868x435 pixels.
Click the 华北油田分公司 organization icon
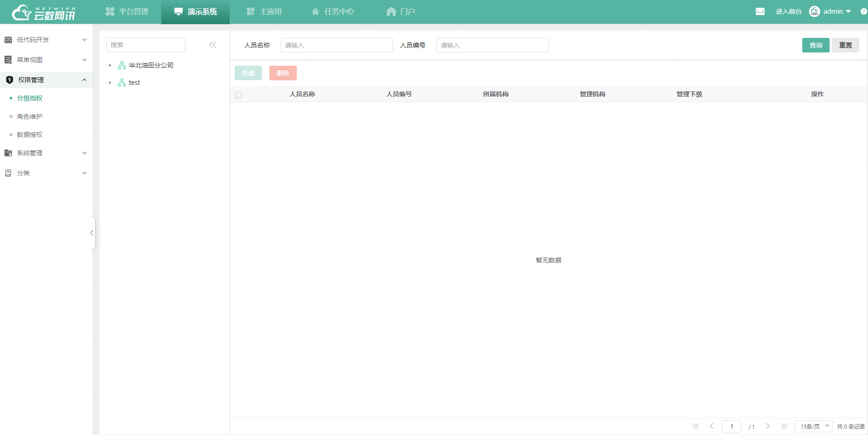pyautogui.click(x=122, y=65)
